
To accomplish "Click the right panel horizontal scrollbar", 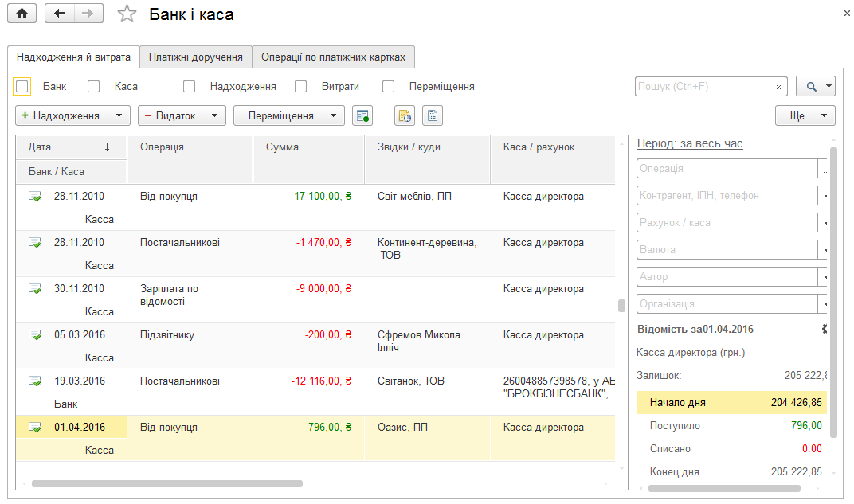I will (724, 489).
